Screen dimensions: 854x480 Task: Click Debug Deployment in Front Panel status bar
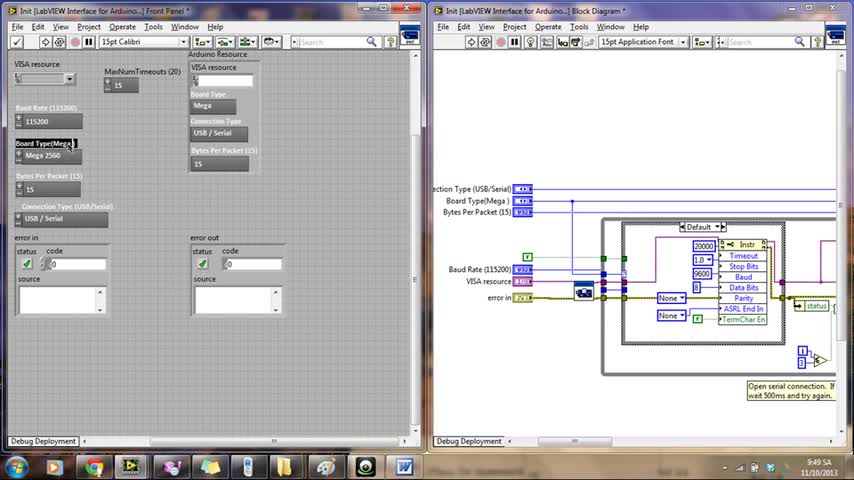43,441
